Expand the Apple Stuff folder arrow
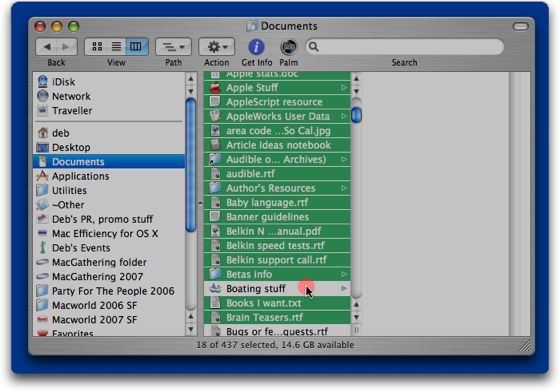This screenshot has width=560, height=392. tap(344, 87)
